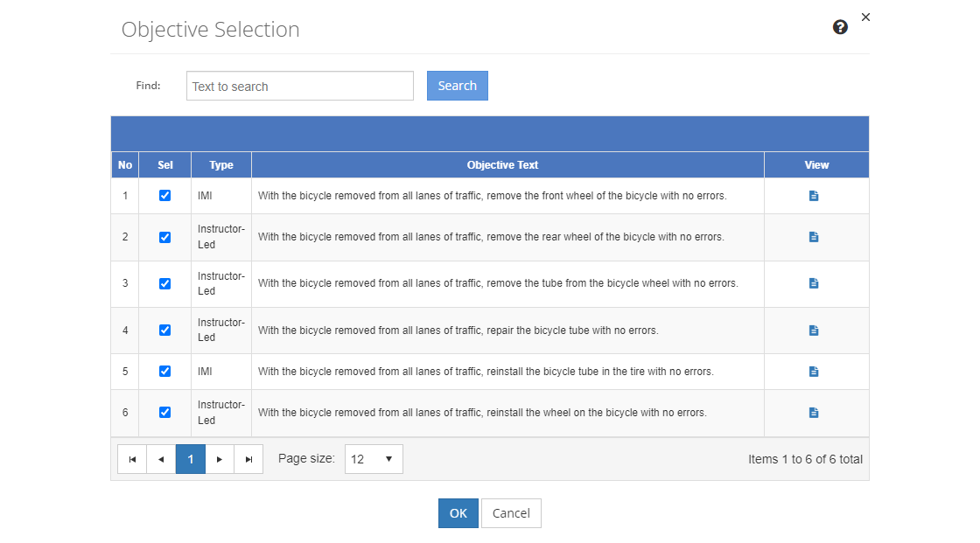The image size is (980, 543).
Task: Open view icon for objective 5
Action: tap(813, 371)
